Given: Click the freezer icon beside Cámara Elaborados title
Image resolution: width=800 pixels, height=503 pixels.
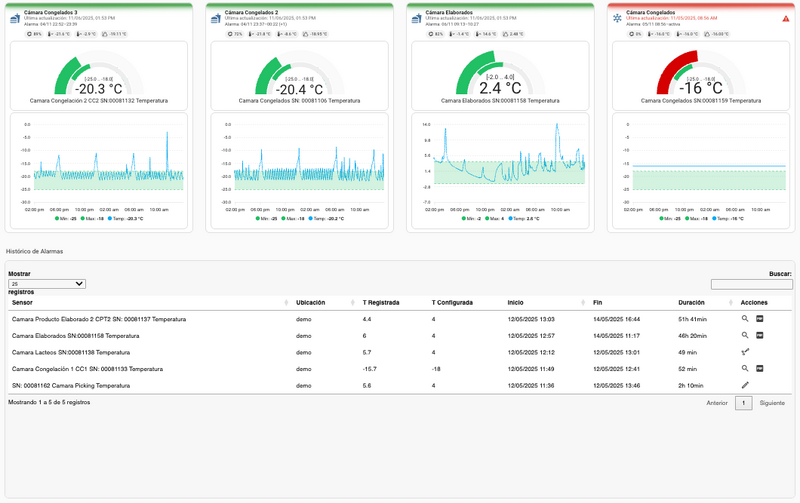Looking at the screenshot, I should 416,17.
